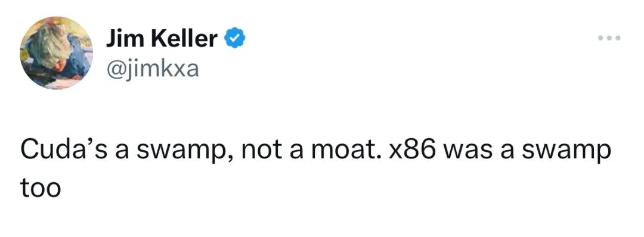The height and width of the screenshot is (237, 644).
Task: Open the @jimkxa handle link
Action: 153,70
